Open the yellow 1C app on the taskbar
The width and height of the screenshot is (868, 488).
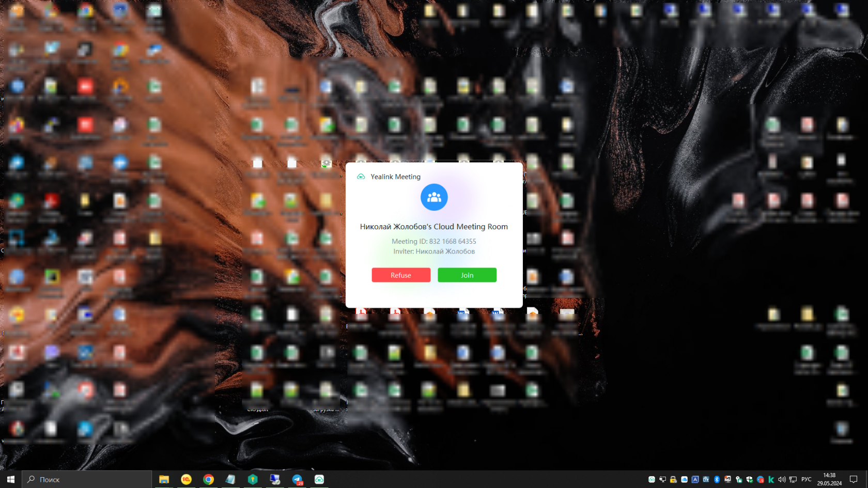coord(187,479)
